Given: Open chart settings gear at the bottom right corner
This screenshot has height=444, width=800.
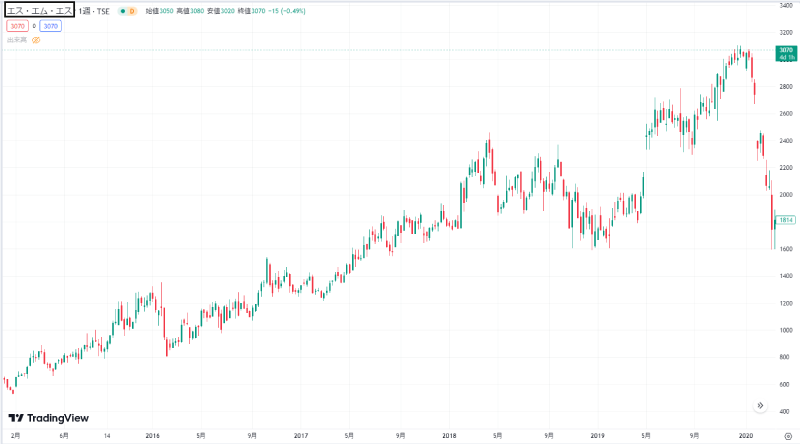Looking at the screenshot, I should [x=788, y=436].
